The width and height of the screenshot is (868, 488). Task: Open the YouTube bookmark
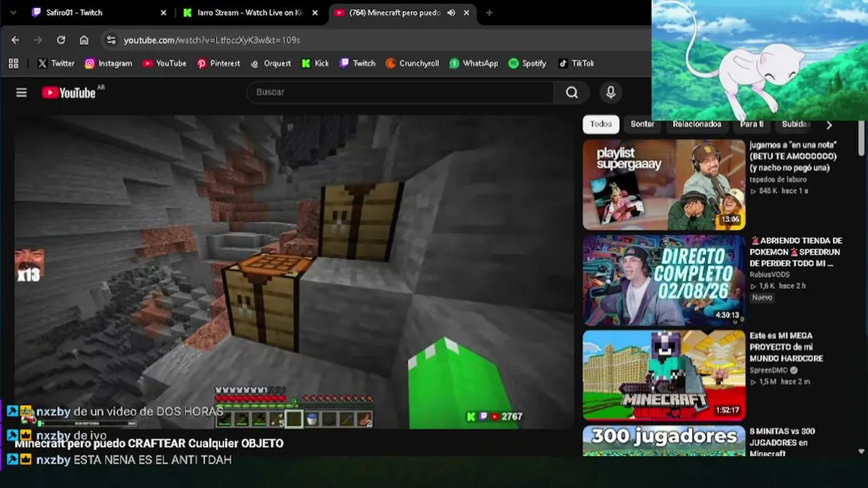click(164, 63)
